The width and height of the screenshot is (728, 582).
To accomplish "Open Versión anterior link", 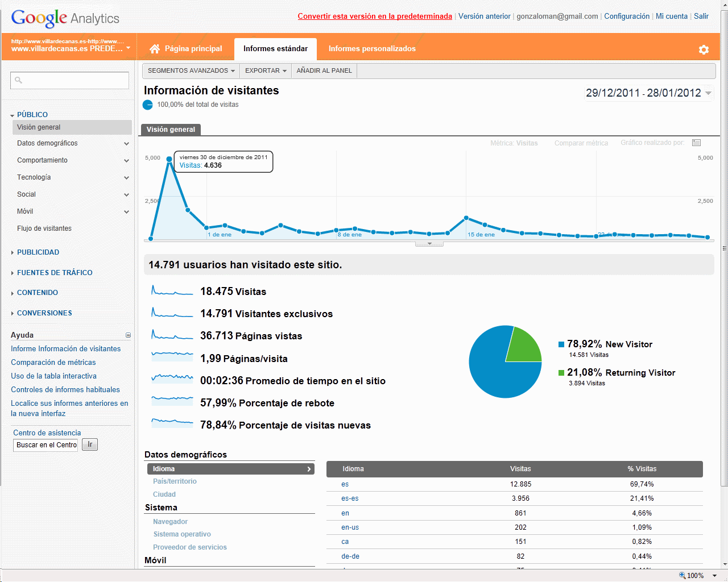I will [x=485, y=16].
